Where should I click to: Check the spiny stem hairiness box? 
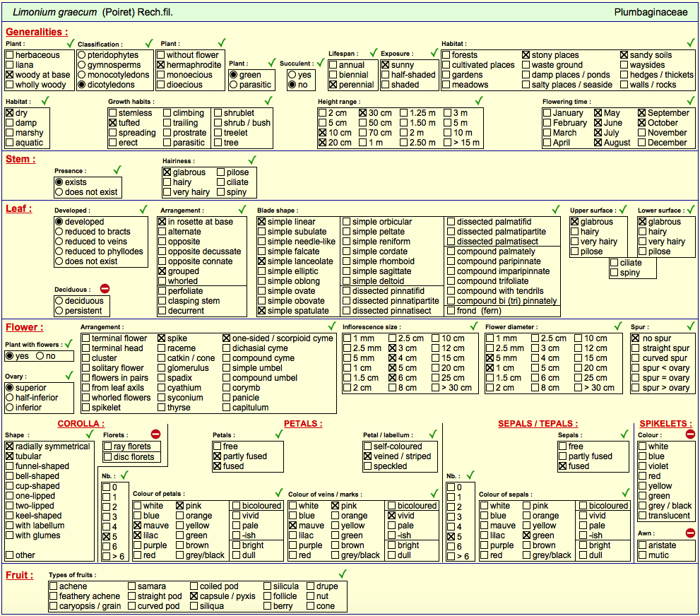pyautogui.click(x=220, y=192)
